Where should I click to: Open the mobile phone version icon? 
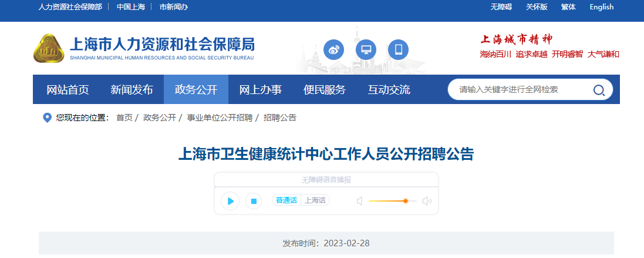pyautogui.click(x=398, y=50)
